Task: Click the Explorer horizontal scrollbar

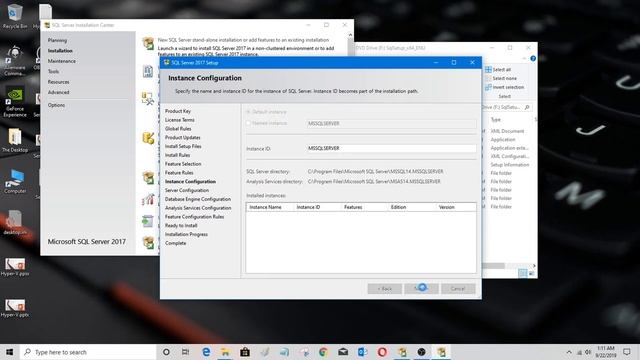Action: pyautogui.click(x=493, y=266)
